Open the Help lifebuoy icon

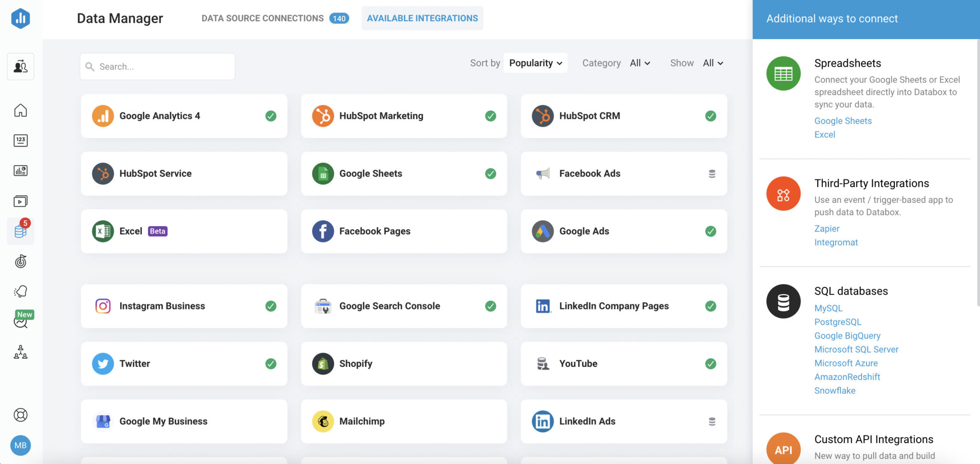click(x=21, y=415)
